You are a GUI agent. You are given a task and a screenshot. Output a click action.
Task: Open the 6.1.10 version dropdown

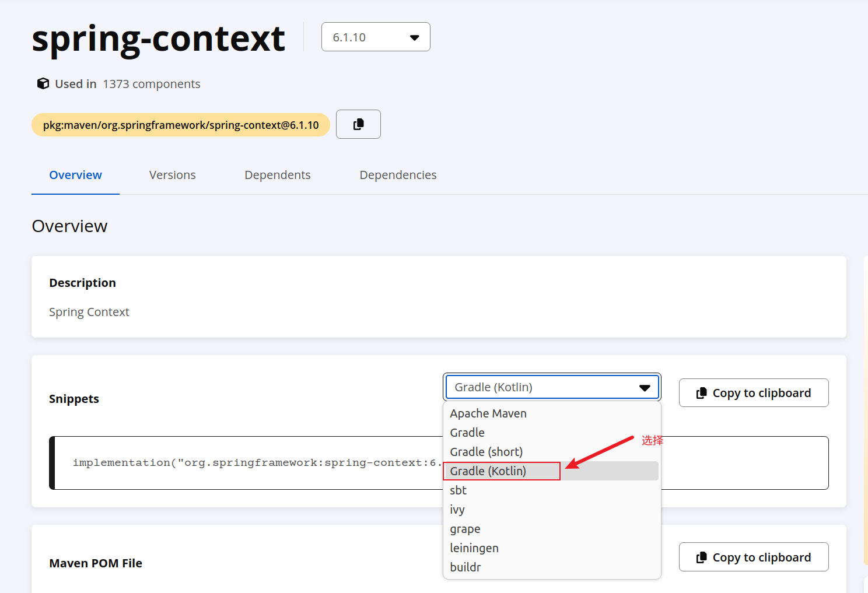point(375,37)
